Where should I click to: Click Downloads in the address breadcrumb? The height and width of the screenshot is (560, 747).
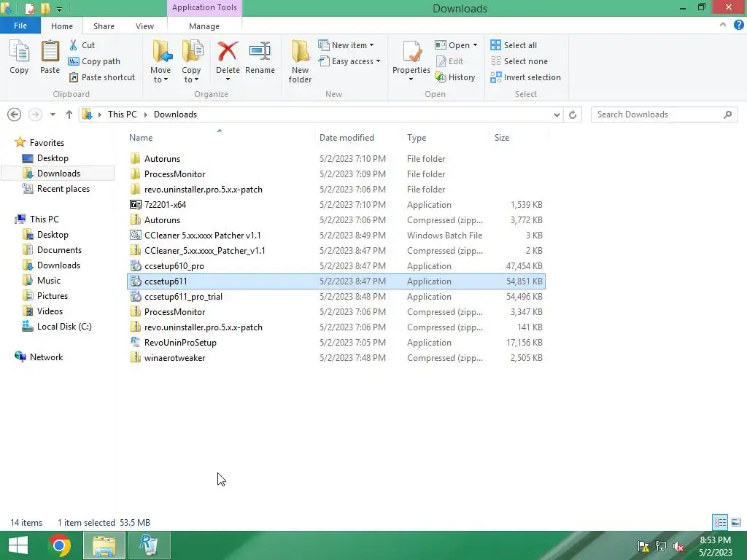pos(175,114)
